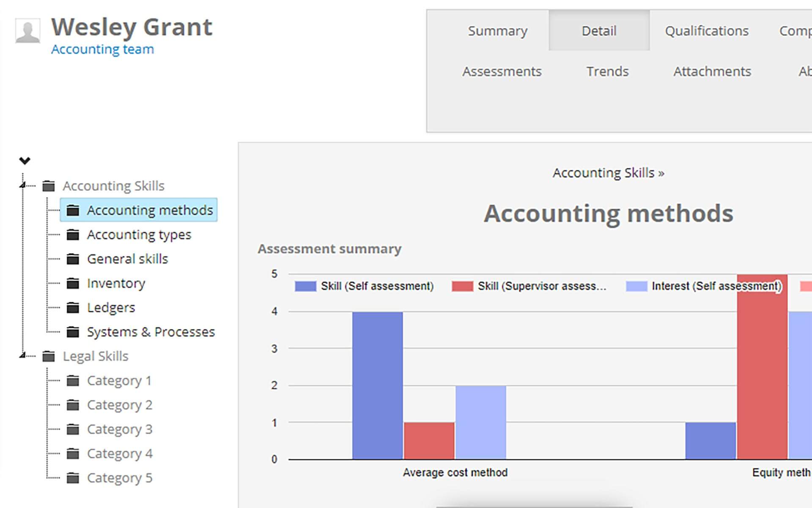The image size is (812, 508).
Task: Collapse the Accounting Skills tree node
Action: pos(23,185)
